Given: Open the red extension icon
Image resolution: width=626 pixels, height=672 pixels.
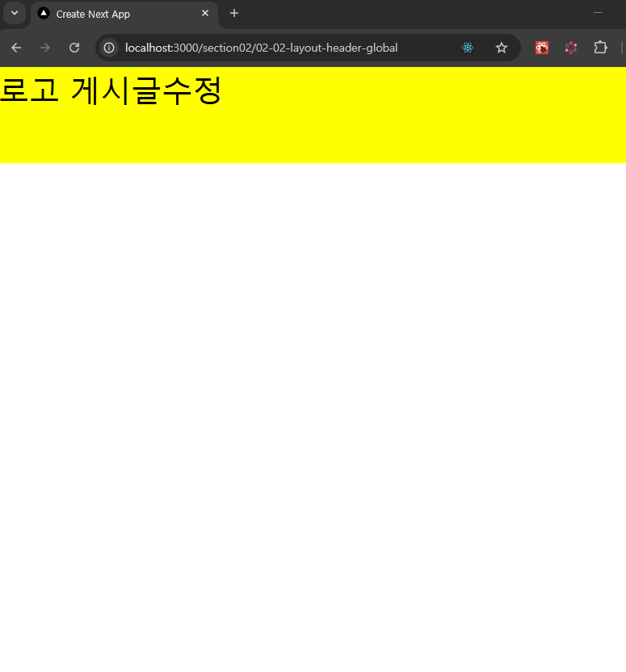Looking at the screenshot, I should (542, 48).
